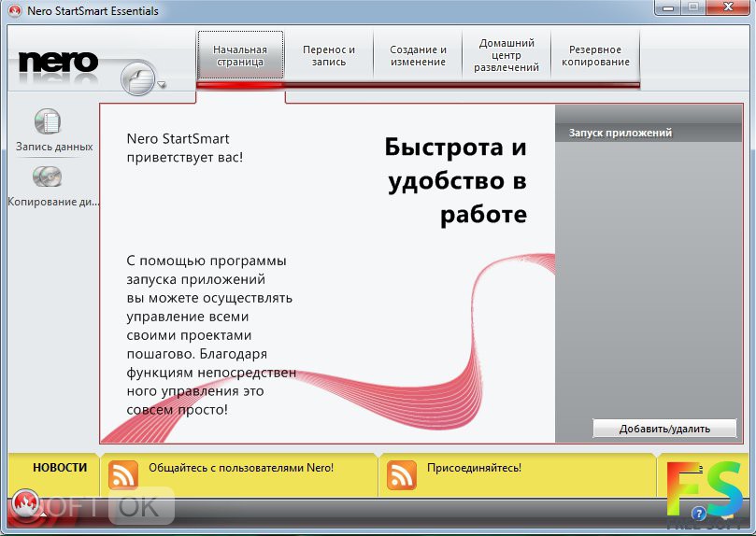The height and width of the screenshot is (536, 756).
Task: Open the Присоединяйтесь! news link
Action: (474, 468)
